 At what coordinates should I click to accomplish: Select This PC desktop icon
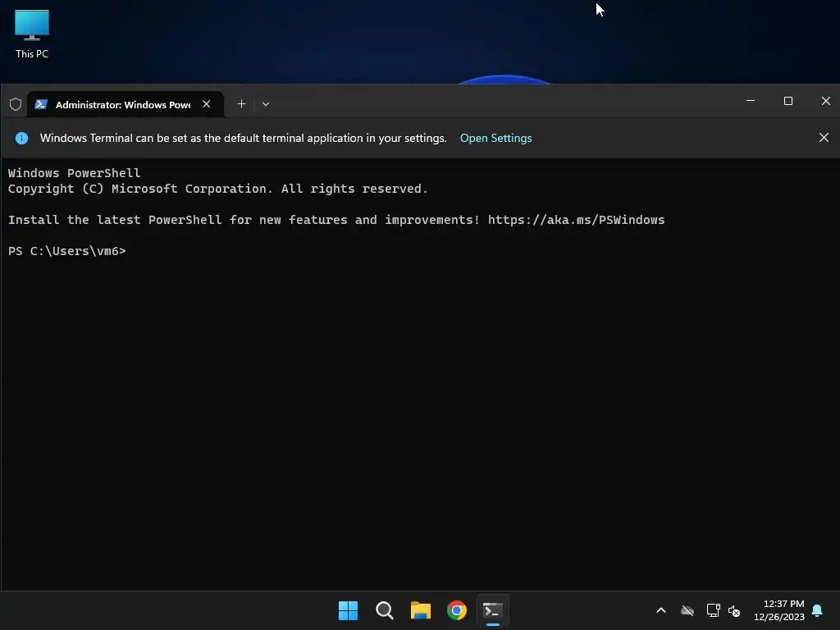coord(32,34)
